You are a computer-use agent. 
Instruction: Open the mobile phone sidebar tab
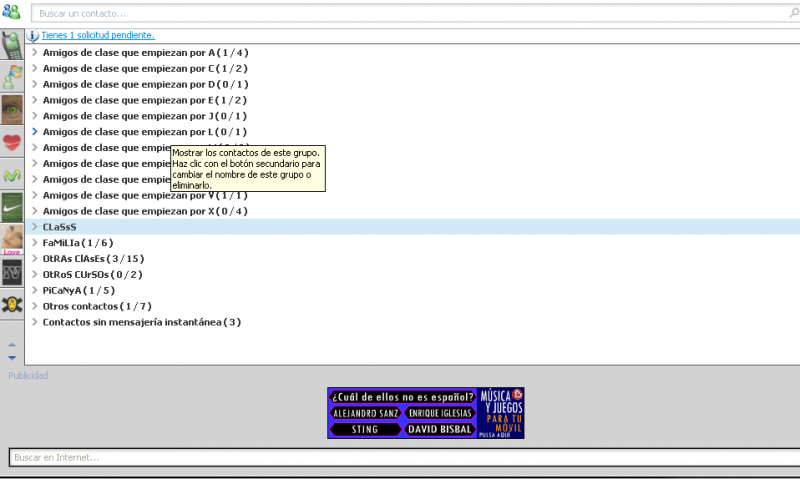[12, 46]
